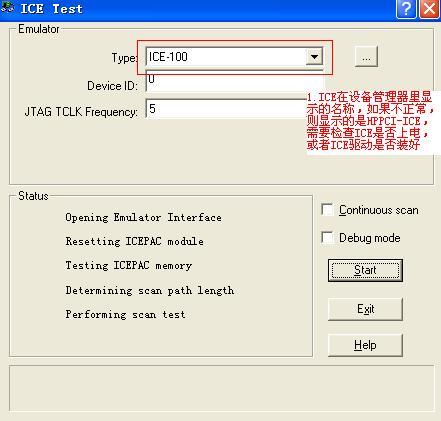Click the Testing ICEPAC memory status line
The width and height of the screenshot is (441, 421).
point(129,266)
